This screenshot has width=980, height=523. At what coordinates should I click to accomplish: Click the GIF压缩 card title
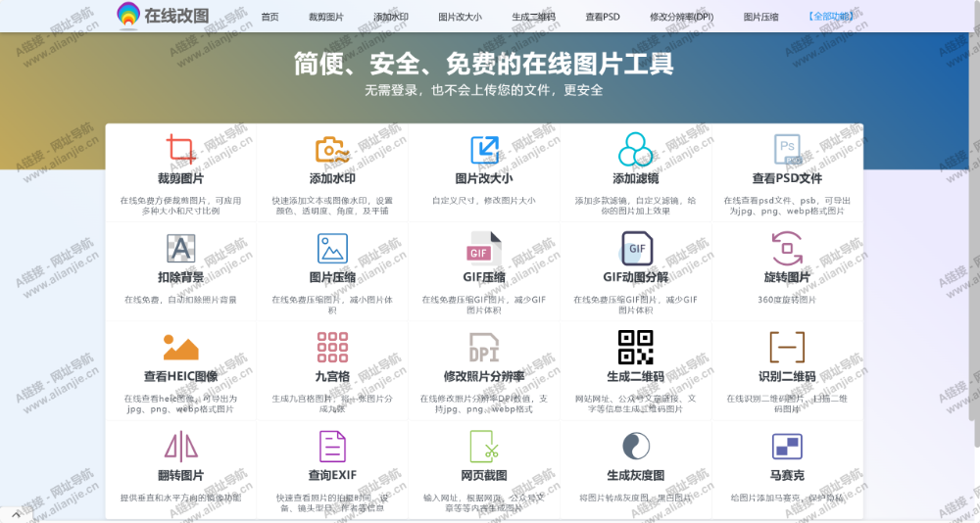[x=484, y=277]
